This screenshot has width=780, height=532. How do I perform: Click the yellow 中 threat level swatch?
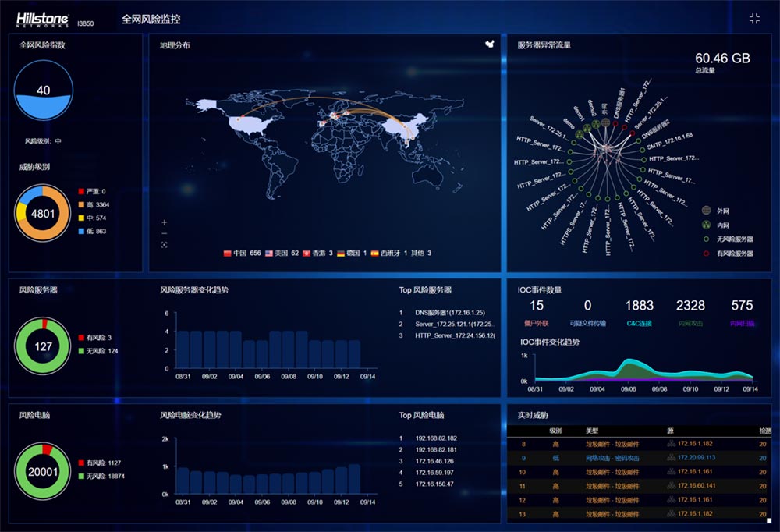coord(81,218)
